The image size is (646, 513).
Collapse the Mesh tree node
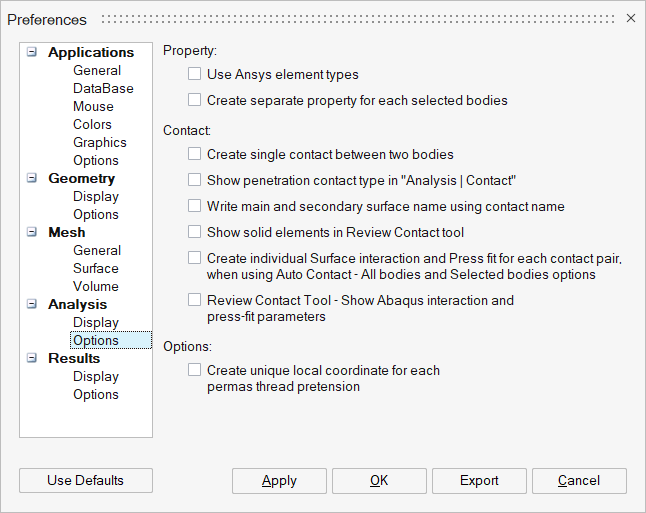(x=32, y=233)
